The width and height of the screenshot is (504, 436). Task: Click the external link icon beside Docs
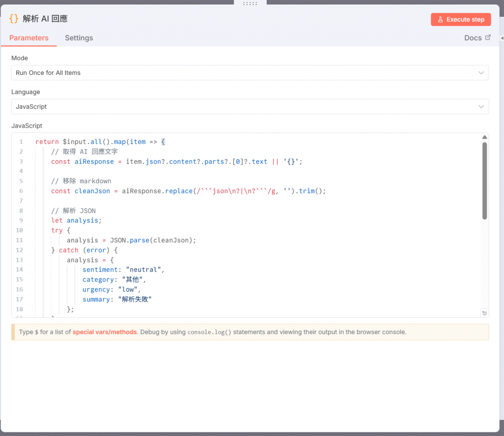pyautogui.click(x=488, y=37)
